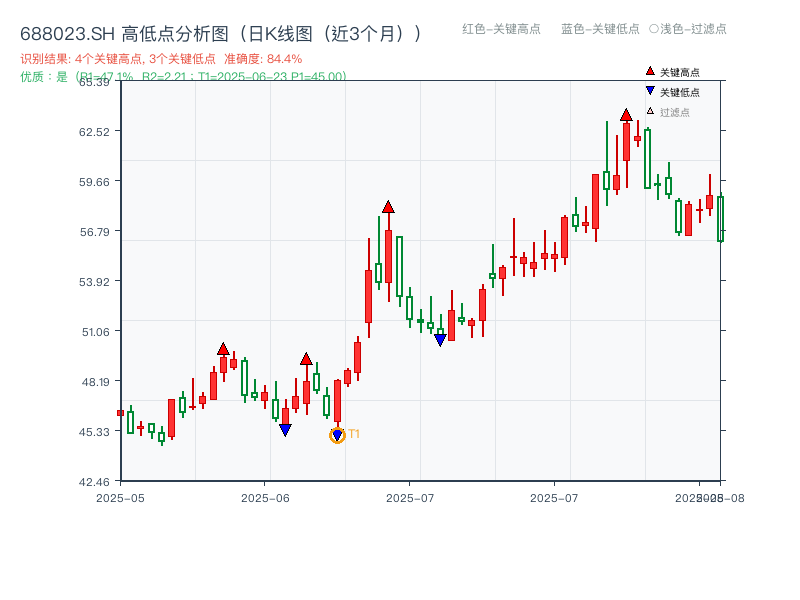Select the red triangle above the June surge candle
Viewport: 800px width, 600px height.
pos(388,206)
